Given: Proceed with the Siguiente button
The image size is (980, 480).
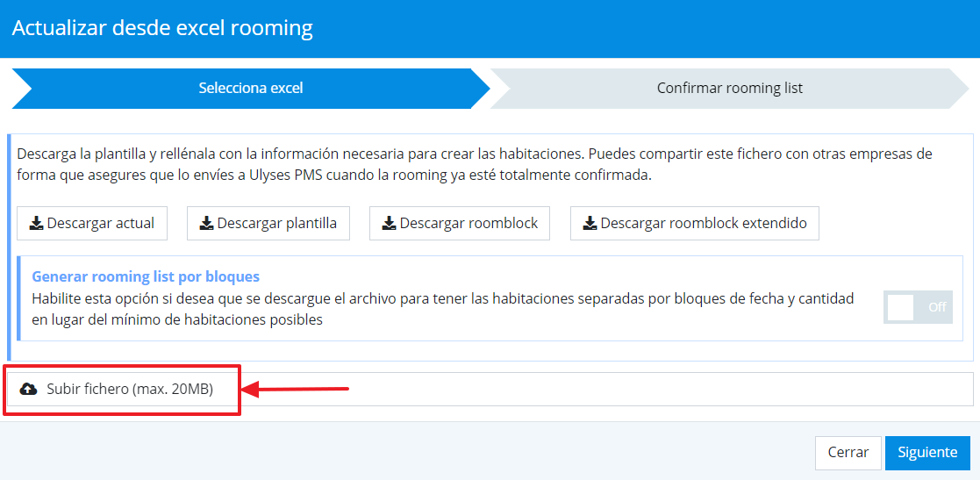Looking at the screenshot, I should click(927, 453).
